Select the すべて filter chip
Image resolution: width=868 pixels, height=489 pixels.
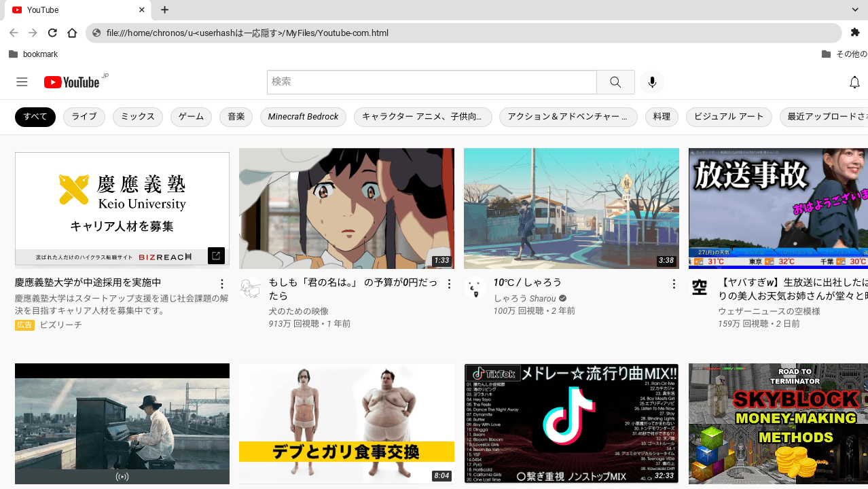point(35,117)
